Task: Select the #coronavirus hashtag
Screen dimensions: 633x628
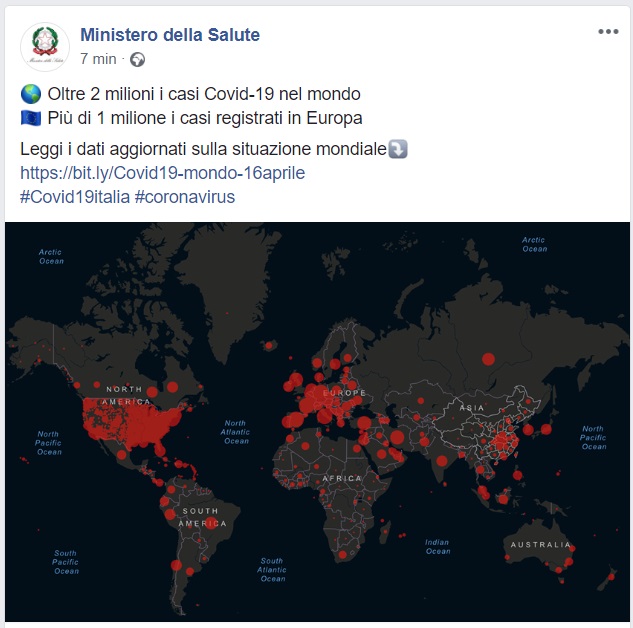Action: (x=185, y=197)
